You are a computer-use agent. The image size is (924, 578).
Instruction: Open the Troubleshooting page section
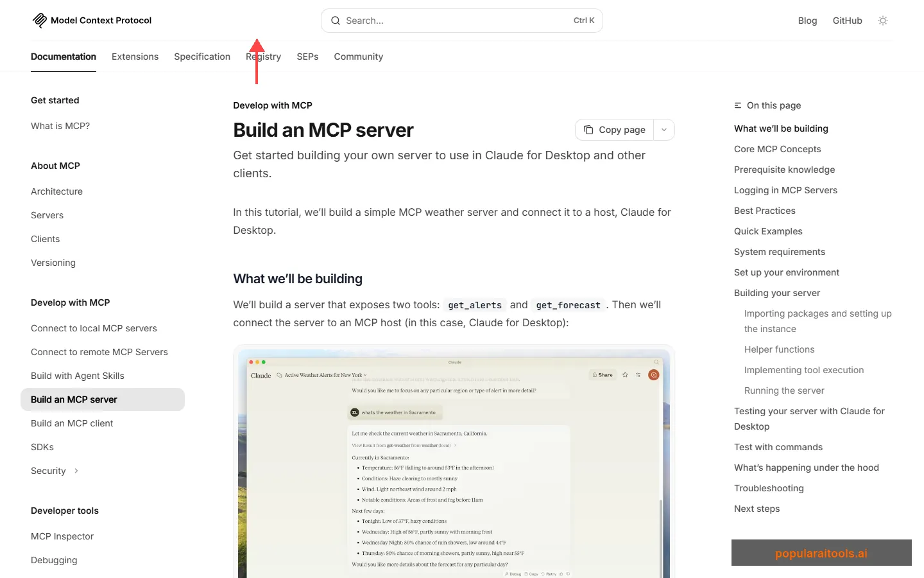[x=769, y=488]
